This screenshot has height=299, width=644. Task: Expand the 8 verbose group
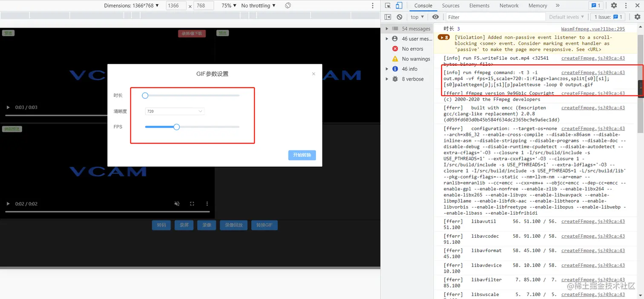click(387, 79)
